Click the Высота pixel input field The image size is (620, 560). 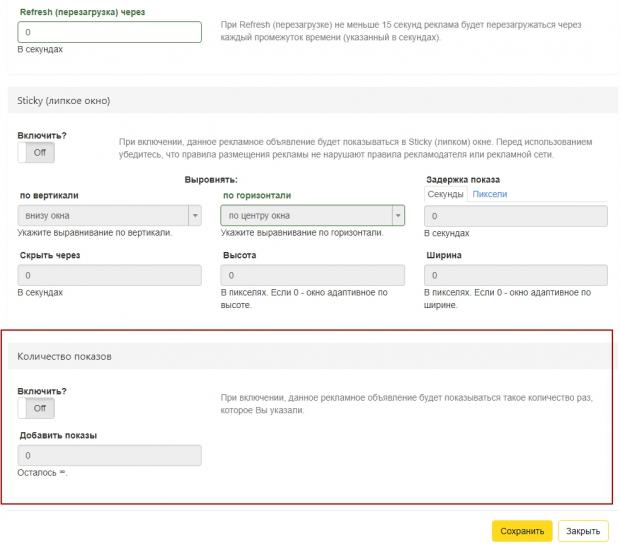pos(312,275)
